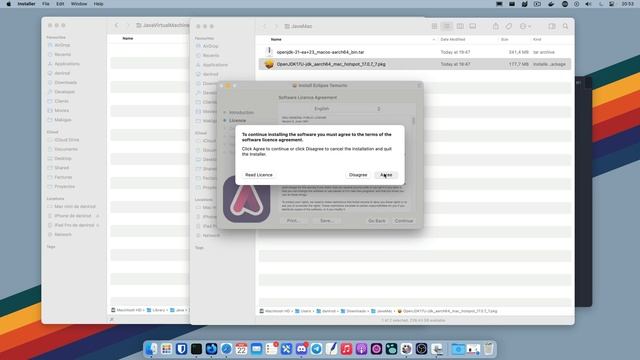Open Podcasts from the Dock

[x=361, y=349]
